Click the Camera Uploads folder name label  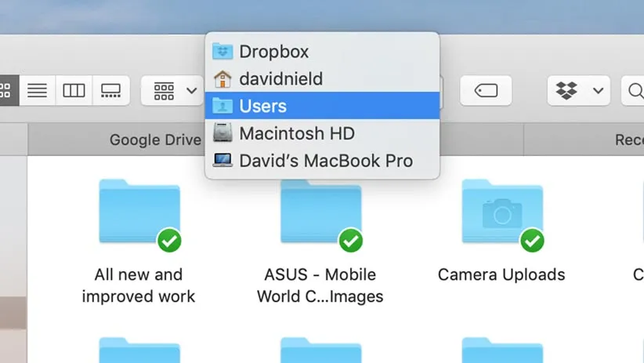click(x=501, y=275)
